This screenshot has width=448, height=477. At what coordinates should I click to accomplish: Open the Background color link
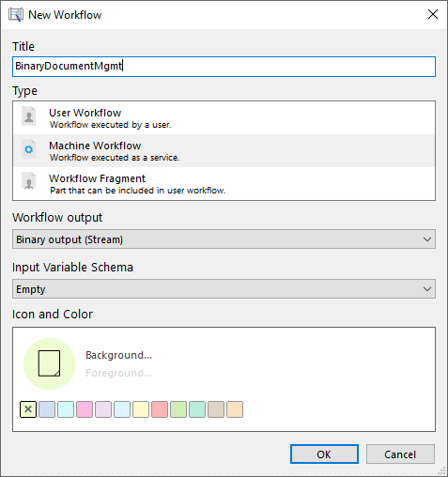pyautogui.click(x=118, y=355)
